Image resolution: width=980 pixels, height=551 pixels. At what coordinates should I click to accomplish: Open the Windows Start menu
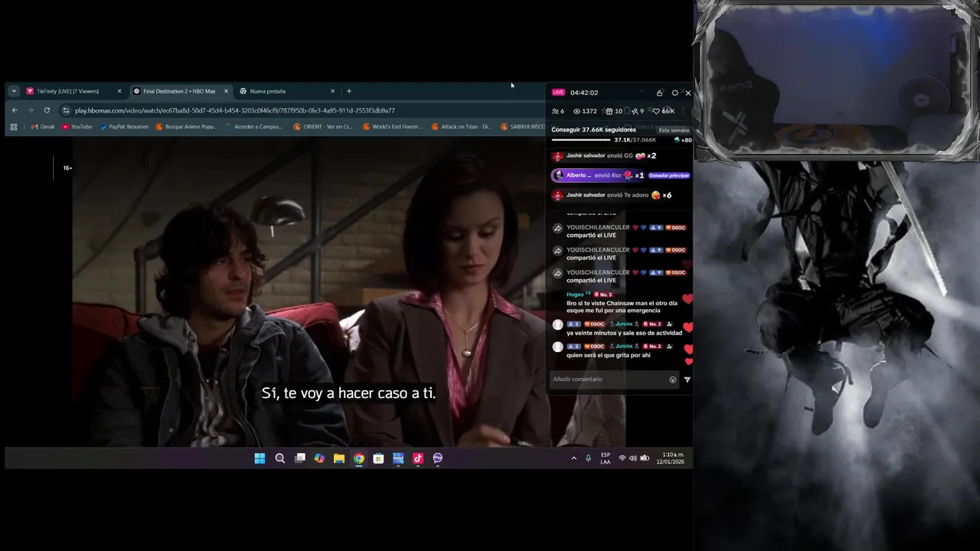coord(260,458)
